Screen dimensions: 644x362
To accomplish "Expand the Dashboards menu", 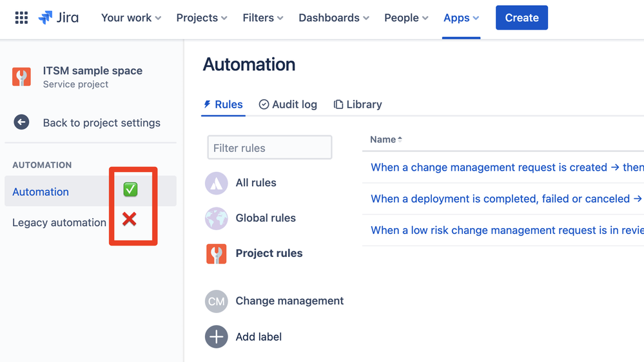I will [x=334, y=17].
